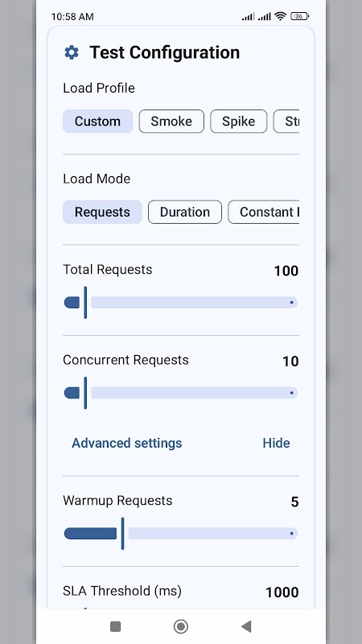Click the Total Requests value 100
362x644 pixels.
[x=286, y=270]
